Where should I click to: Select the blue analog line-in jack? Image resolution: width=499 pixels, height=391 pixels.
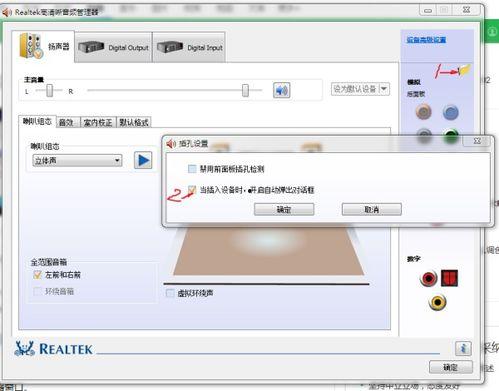coord(450,112)
